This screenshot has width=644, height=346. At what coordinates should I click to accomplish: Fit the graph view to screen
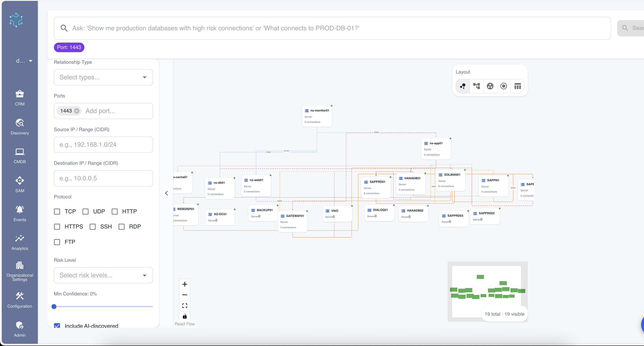[185, 305]
